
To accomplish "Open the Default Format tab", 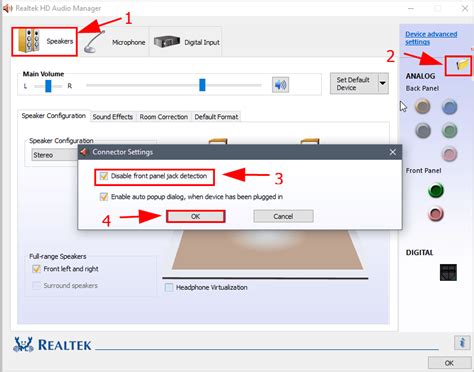I will coord(216,117).
